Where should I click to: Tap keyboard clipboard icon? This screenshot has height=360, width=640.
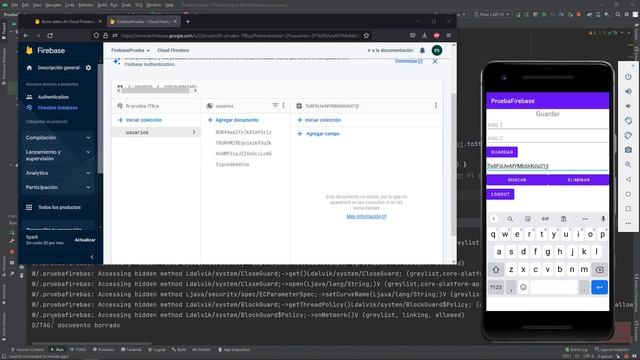(x=563, y=219)
